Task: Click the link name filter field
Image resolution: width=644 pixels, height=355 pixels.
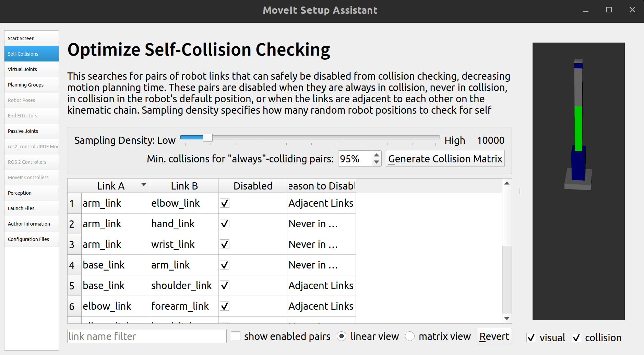Action: tap(147, 336)
